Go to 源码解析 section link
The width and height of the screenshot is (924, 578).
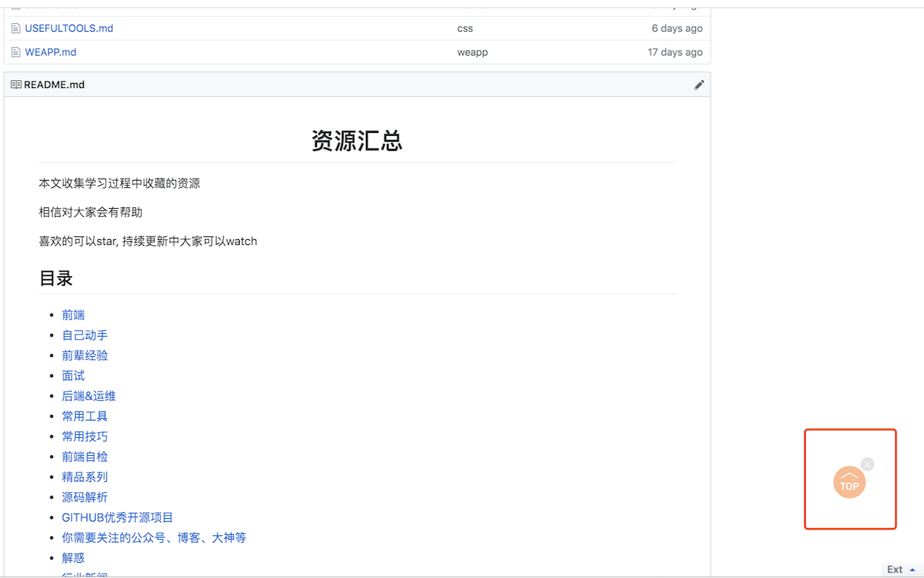85,497
